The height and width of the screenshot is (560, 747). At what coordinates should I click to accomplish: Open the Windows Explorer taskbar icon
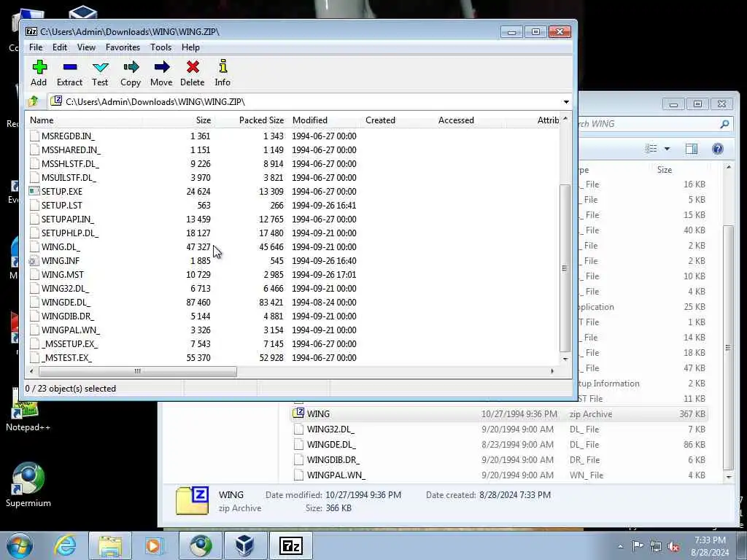tap(110, 545)
